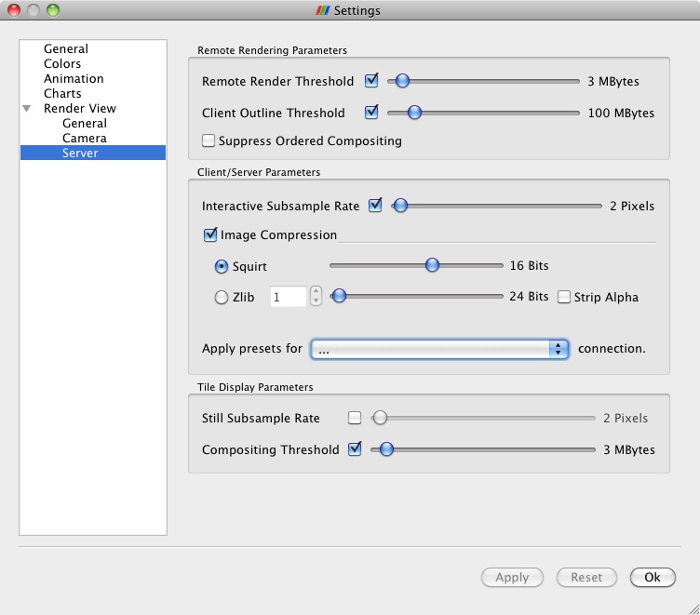The height and width of the screenshot is (615, 700).
Task: Disable Image Compression checkbox
Action: pos(209,234)
